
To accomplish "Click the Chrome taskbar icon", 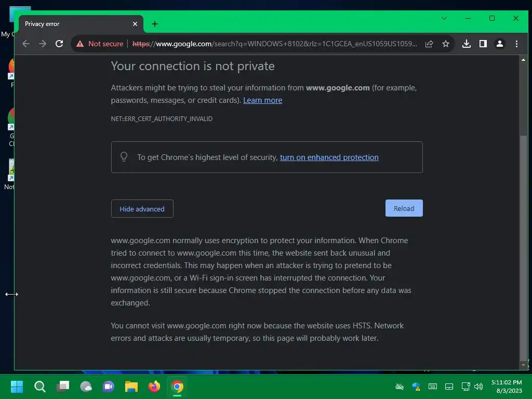I will click(x=177, y=387).
